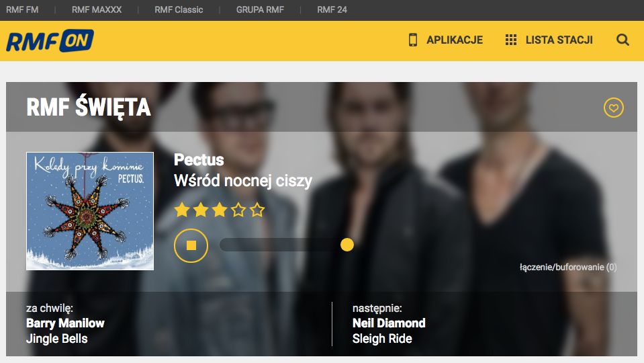The image size is (644, 363).
Task: Go to RMF Classic
Action: click(x=179, y=10)
